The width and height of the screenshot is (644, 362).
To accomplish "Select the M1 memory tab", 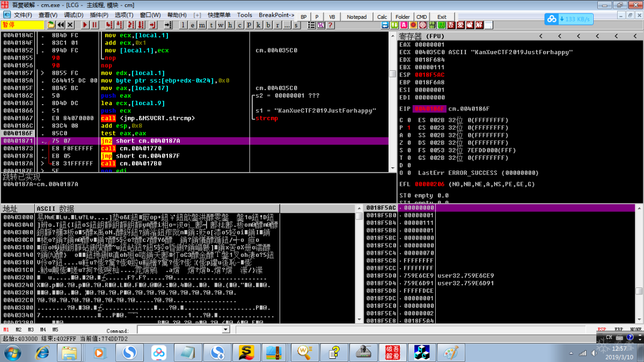I will 6,329.
